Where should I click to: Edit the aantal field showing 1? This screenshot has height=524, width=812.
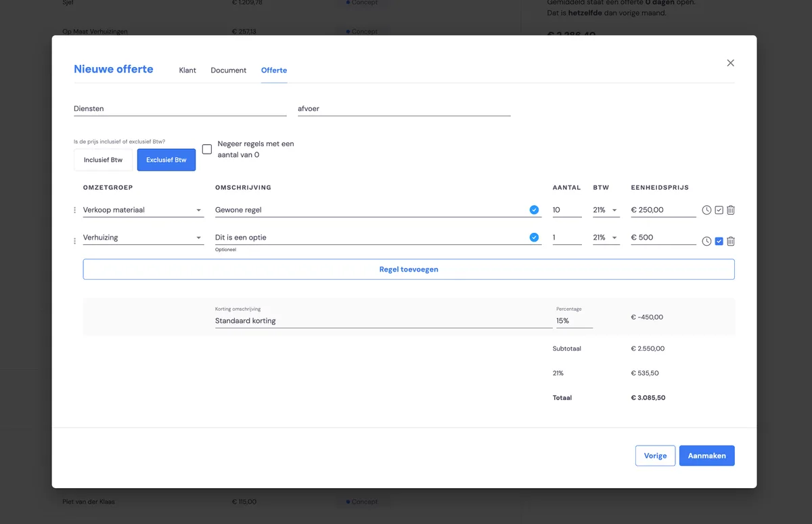(x=567, y=238)
